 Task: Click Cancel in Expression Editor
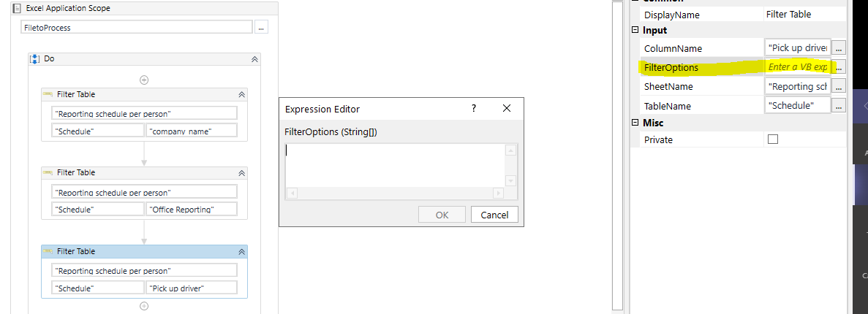pyautogui.click(x=494, y=215)
